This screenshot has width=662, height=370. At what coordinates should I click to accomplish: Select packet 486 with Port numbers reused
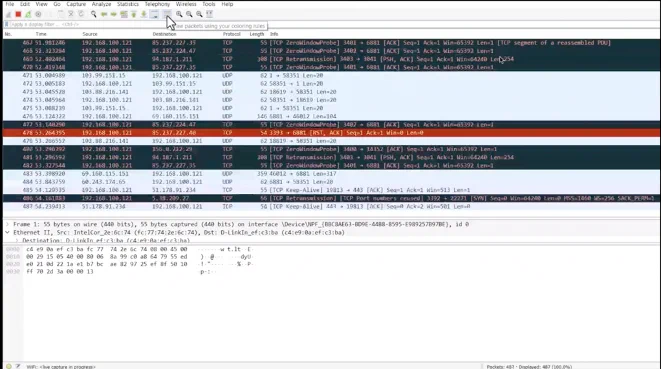pos(331,198)
